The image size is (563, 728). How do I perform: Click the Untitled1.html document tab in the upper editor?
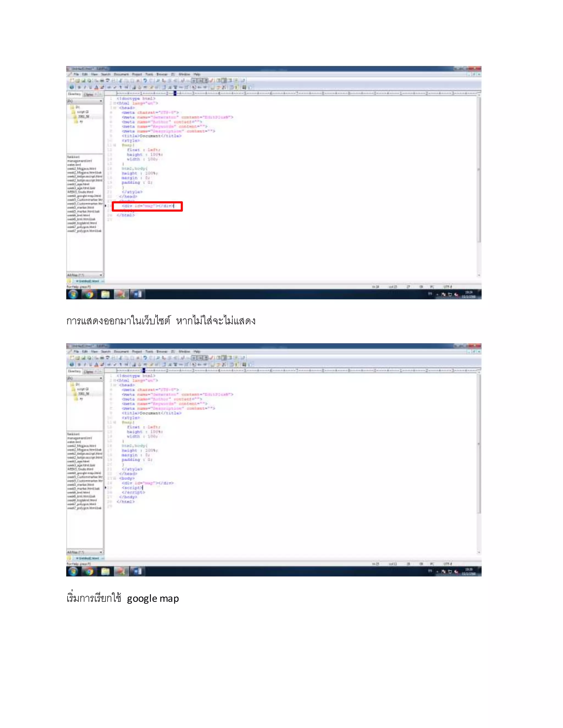[87, 281]
